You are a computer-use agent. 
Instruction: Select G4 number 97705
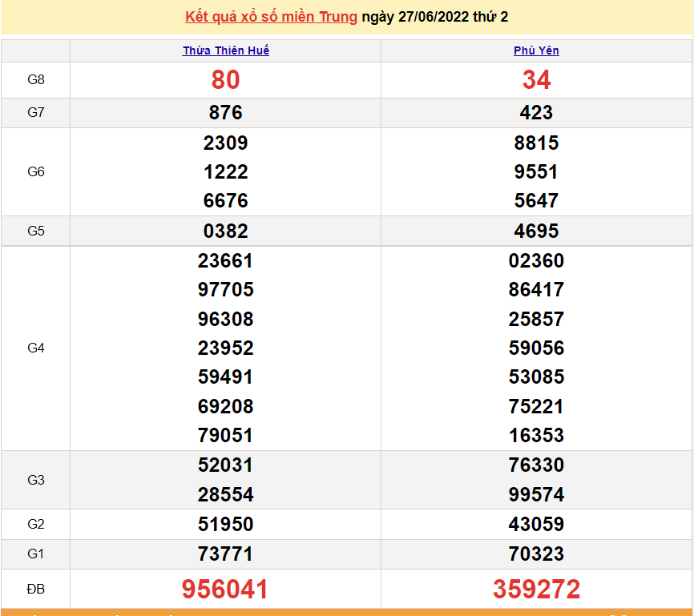pyautogui.click(x=226, y=289)
